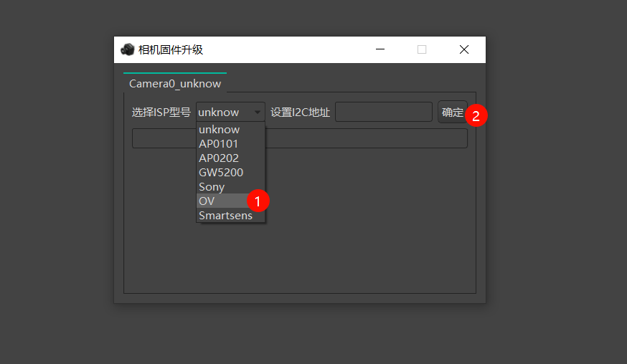
Task: Select the highlighted OV option
Action: point(207,201)
